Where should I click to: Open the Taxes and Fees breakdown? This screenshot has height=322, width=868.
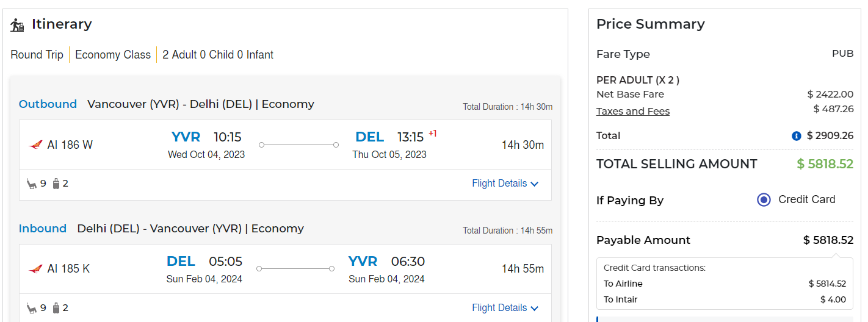point(633,111)
